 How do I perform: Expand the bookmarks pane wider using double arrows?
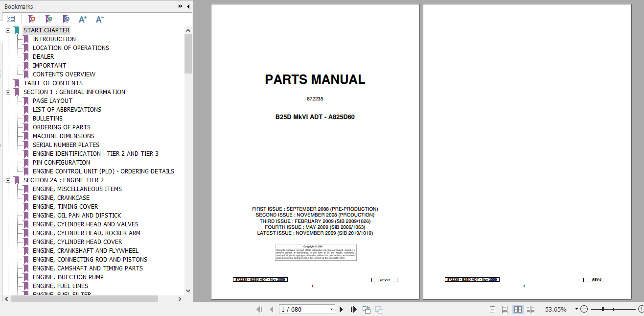[x=180, y=6]
